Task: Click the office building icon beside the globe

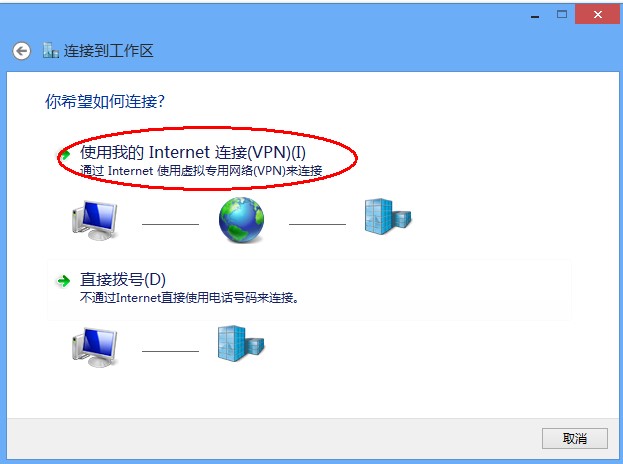Action: tap(388, 217)
